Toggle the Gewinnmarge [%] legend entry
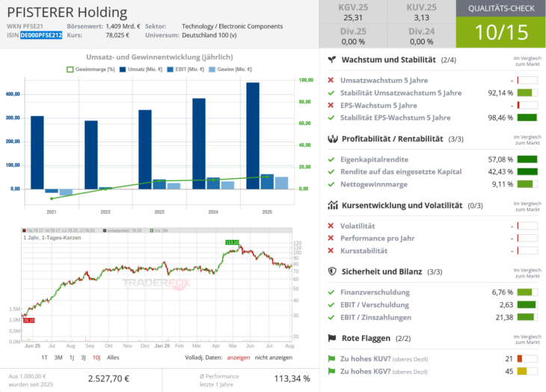The image size is (546, 392). pyautogui.click(x=91, y=70)
